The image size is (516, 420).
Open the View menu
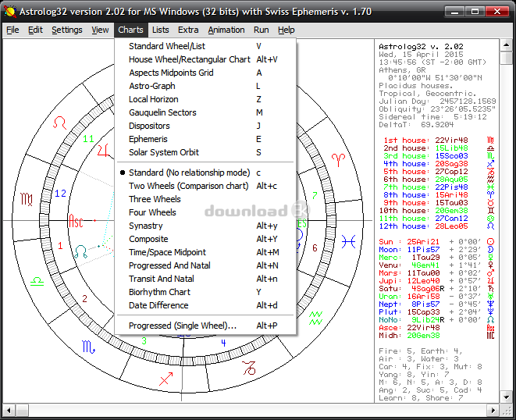(100, 30)
